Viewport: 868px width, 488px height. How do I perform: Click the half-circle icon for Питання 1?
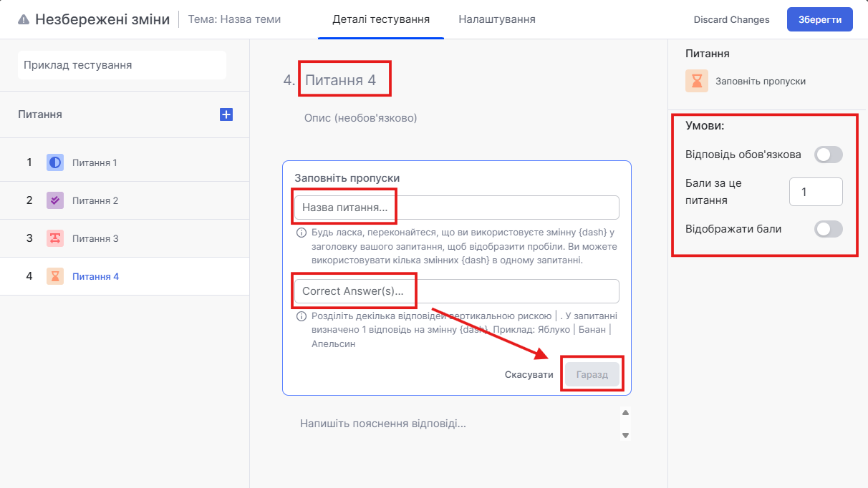pyautogui.click(x=55, y=162)
